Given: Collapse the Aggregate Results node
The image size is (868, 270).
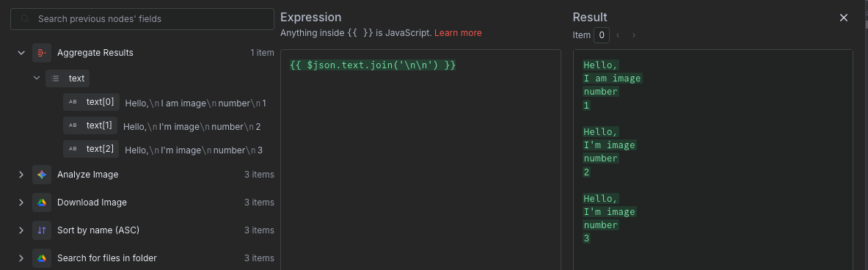Looking at the screenshot, I should click(x=21, y=53).
